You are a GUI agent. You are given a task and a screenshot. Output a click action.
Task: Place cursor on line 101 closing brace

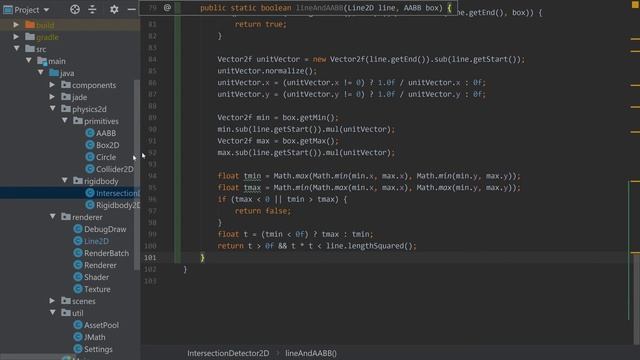pos(202,258)
